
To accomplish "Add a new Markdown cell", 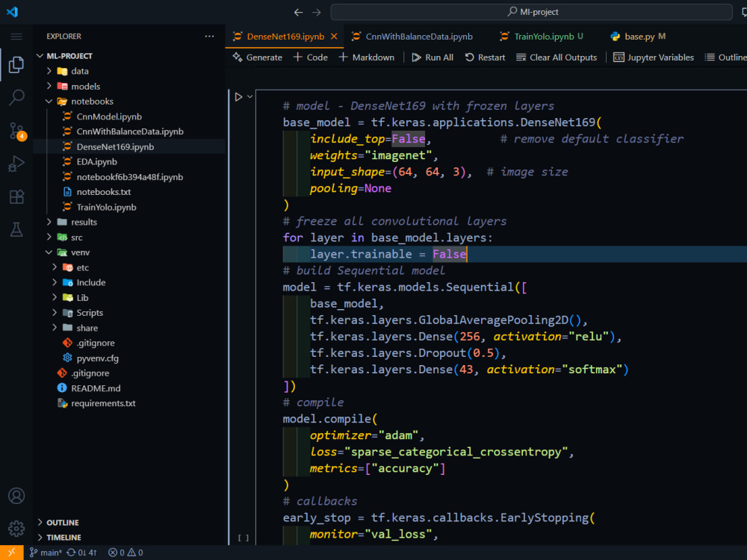I will pyautogui.click(x=367, y=57).
